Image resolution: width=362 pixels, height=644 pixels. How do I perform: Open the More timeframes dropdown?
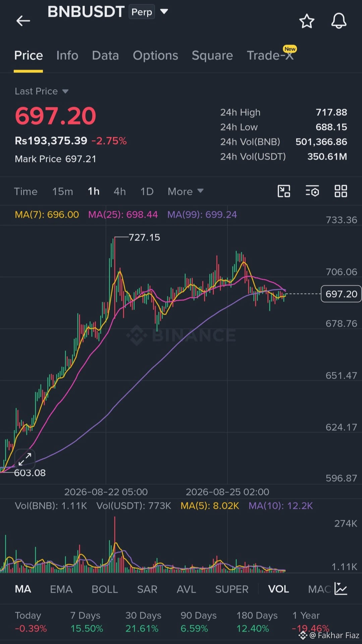coord(185,191)
